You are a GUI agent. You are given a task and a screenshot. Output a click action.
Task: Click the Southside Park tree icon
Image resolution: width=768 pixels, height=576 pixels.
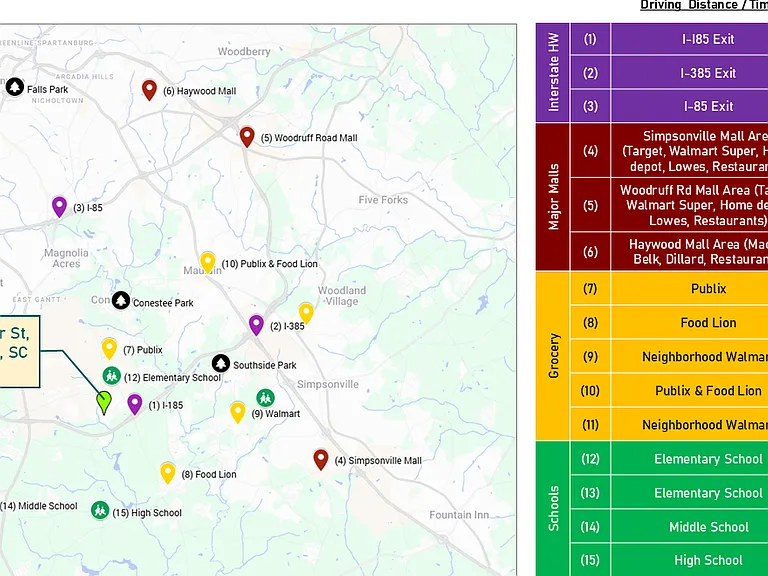221,363
